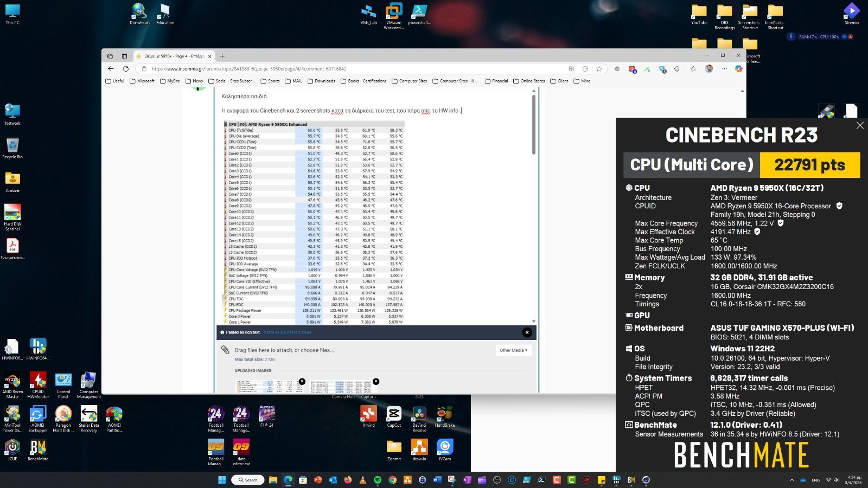Close the BenchMate Cinebench result panel
This screenshot has width=868, height=488.
point(860,125)
